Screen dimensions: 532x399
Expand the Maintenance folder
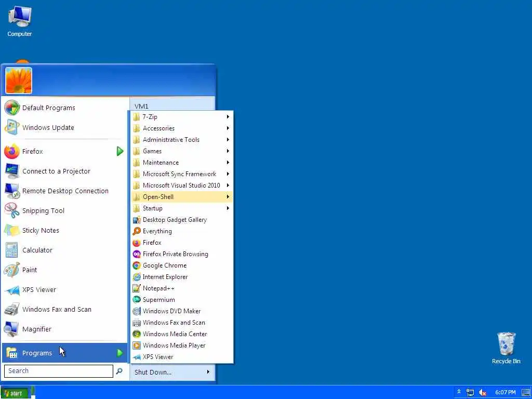point(182,163)
